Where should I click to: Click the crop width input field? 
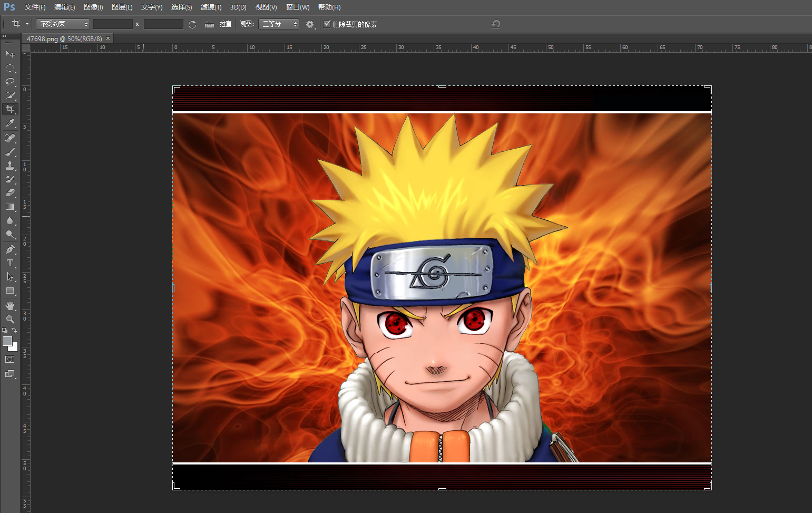pos(113,24)
